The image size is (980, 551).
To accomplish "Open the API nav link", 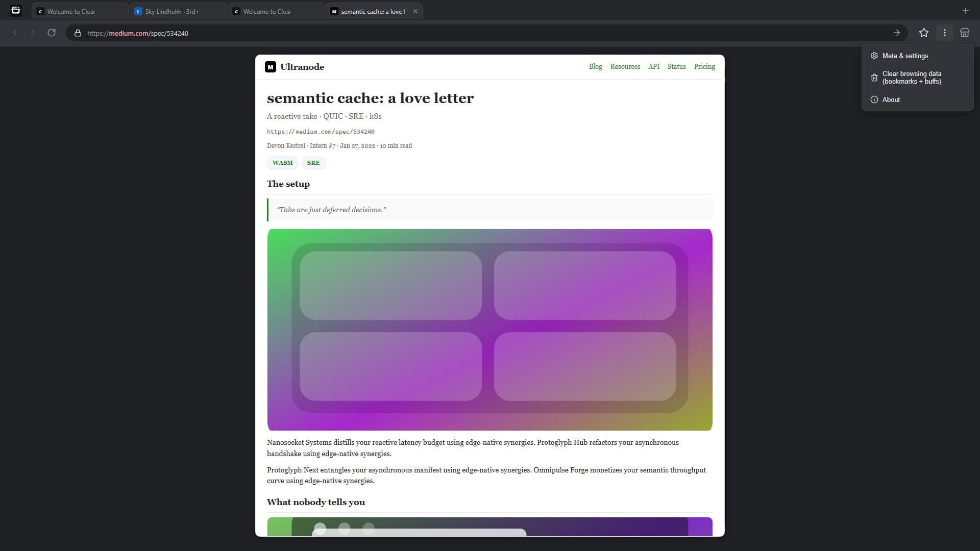I will [653, 67].
